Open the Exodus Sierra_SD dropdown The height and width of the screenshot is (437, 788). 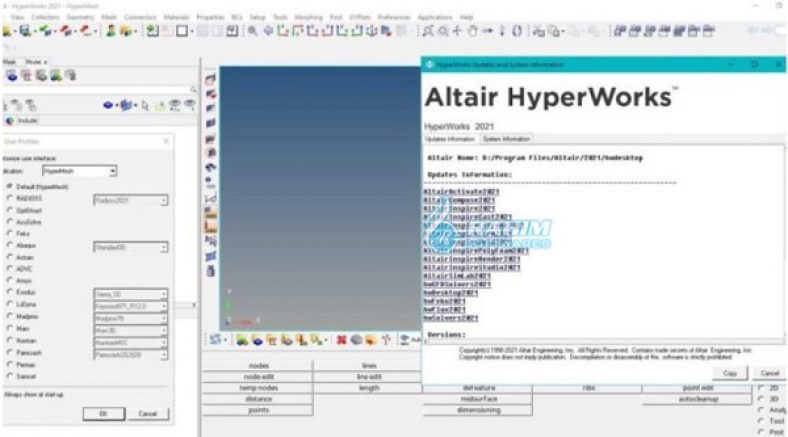(131, 294)
